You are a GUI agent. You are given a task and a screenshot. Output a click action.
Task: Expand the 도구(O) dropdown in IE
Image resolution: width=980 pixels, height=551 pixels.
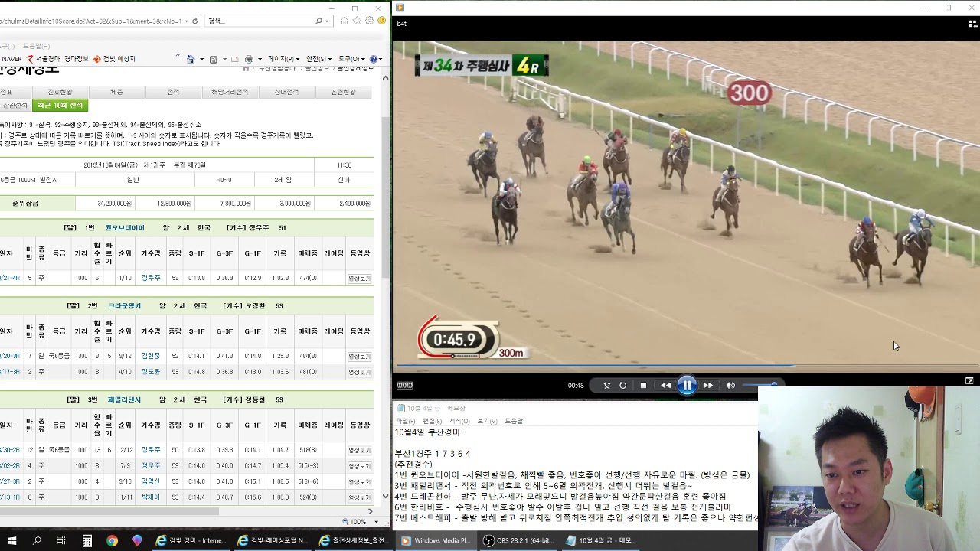pyautogui.click(x=351, y=59)
